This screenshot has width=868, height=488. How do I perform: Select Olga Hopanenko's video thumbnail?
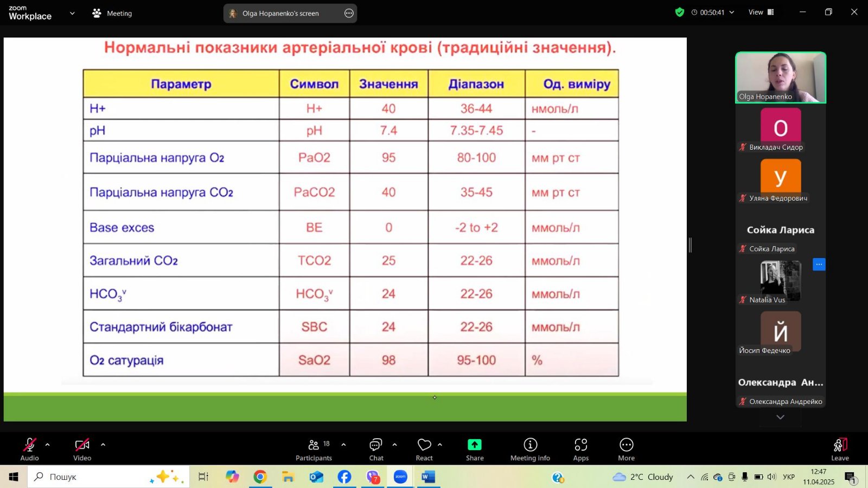click(x=780, y=78)
